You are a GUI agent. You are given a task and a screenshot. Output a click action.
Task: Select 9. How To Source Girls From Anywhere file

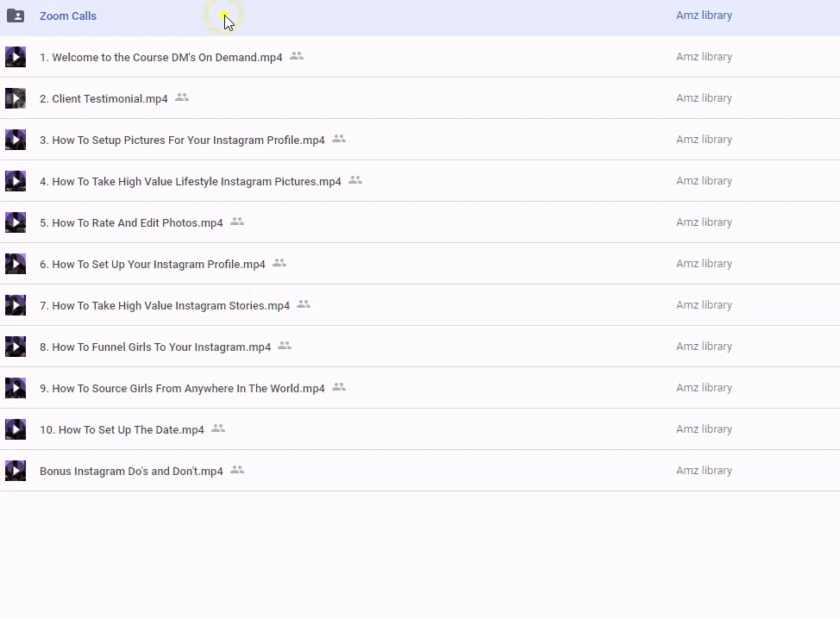tap(182, 388)
